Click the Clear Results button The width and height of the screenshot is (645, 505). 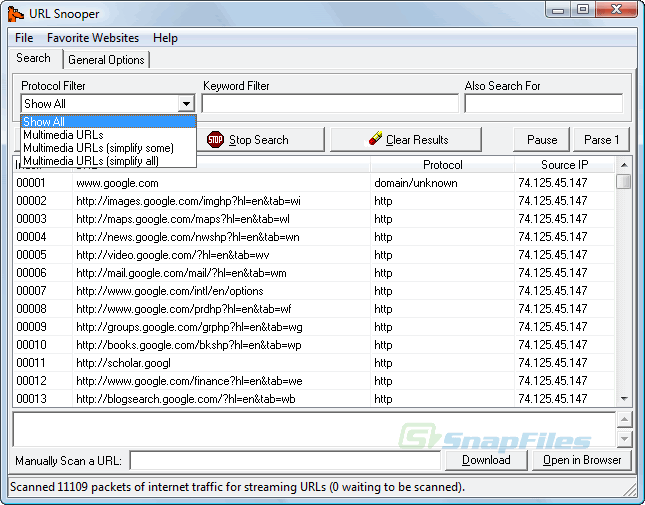tap(406, 140)
